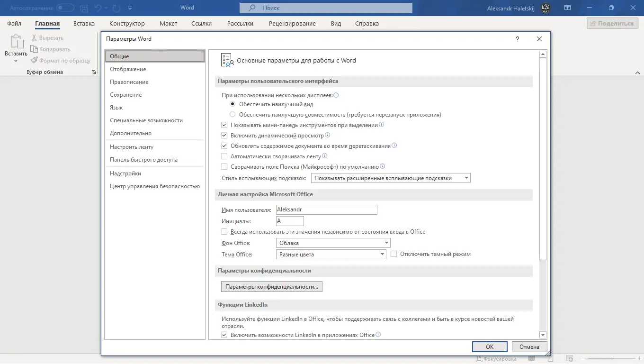The width and height of the screenshot is (644, 364).
Task: Click the Вырезать scissors icon
Action: click(x=34, y=38)
